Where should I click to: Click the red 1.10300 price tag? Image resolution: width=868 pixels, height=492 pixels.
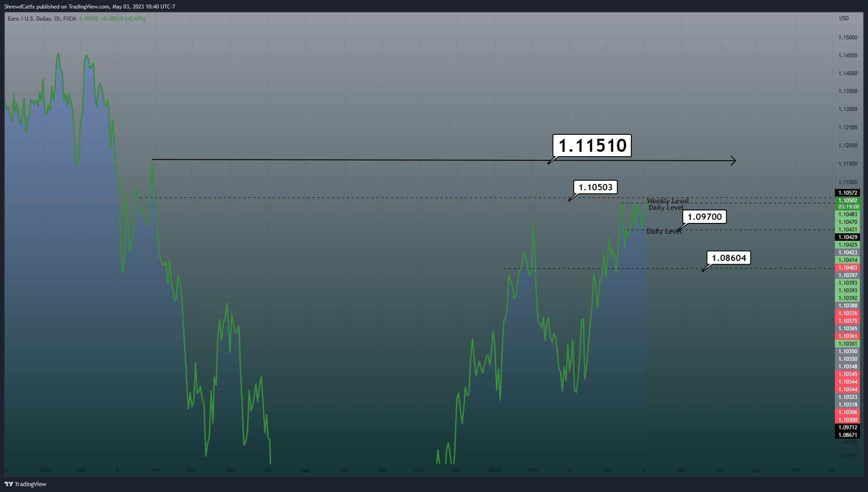[847, 420]
